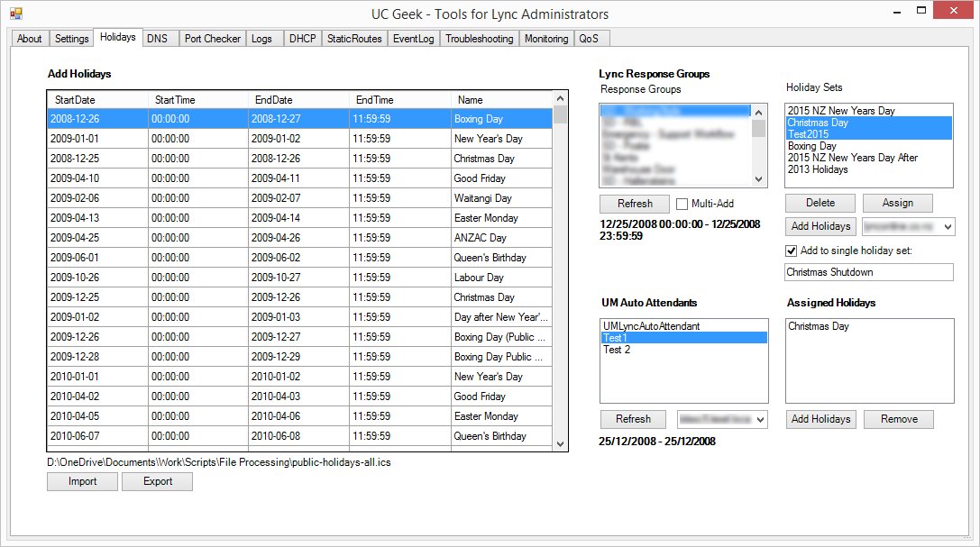Refresh the UM Auto Attendants list
Viewport: 980px width, 547px height.
(633, 419)
